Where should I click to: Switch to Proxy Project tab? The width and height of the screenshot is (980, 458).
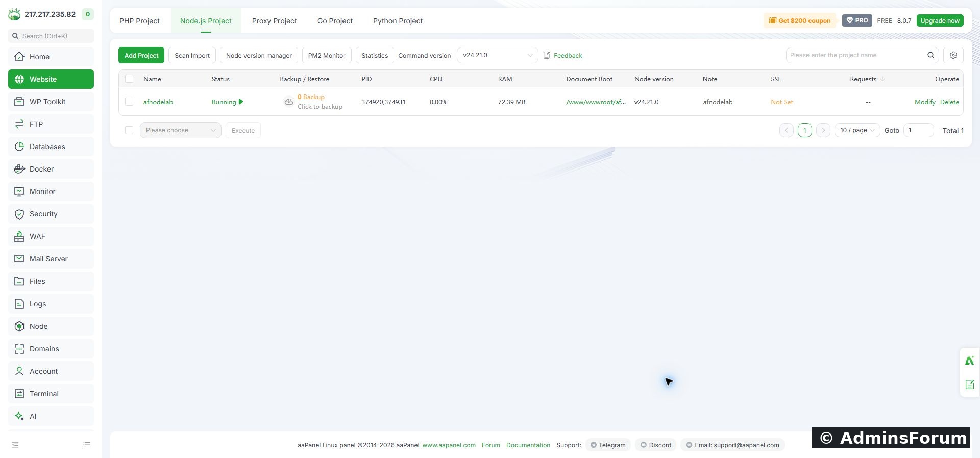[x=274, y=21]
